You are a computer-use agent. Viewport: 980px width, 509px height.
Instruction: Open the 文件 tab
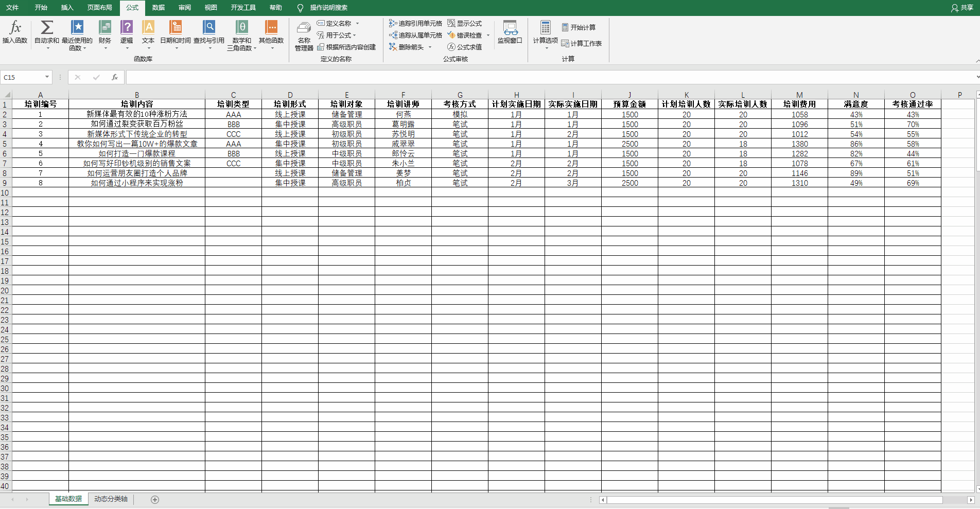(12, 8)
